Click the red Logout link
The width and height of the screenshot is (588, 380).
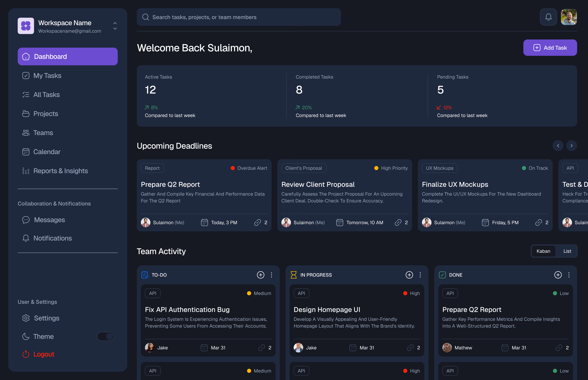pyautogui.click(x=44, y=354)
